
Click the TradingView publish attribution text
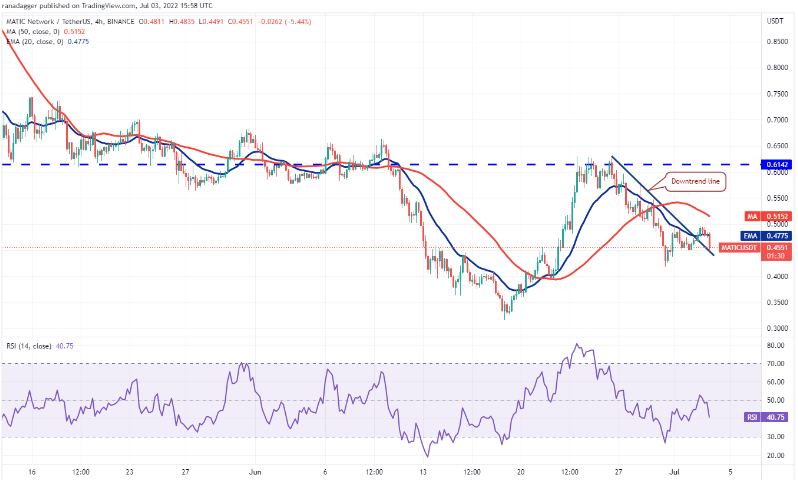pyautogui.click(x=107, y=6)
